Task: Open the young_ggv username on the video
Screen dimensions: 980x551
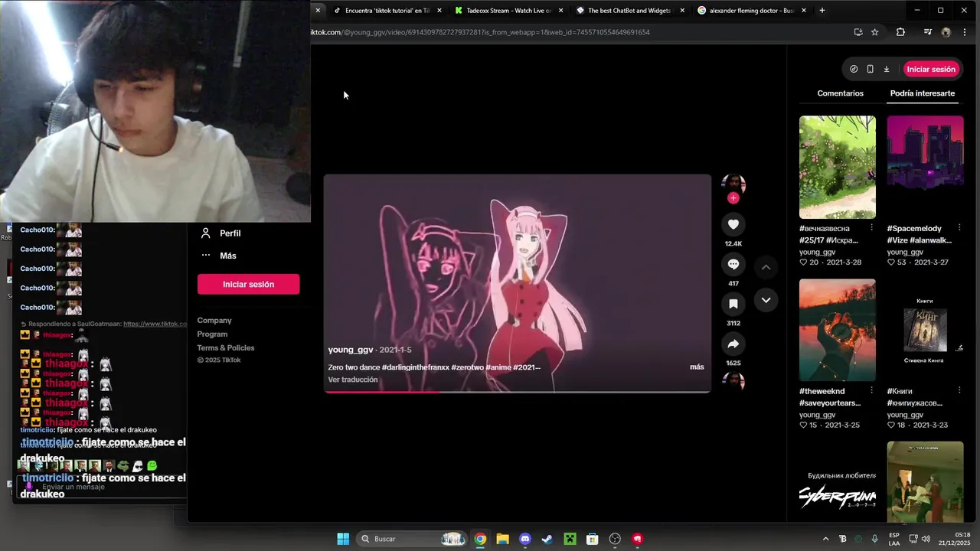Action: click(x=351, y=350)
